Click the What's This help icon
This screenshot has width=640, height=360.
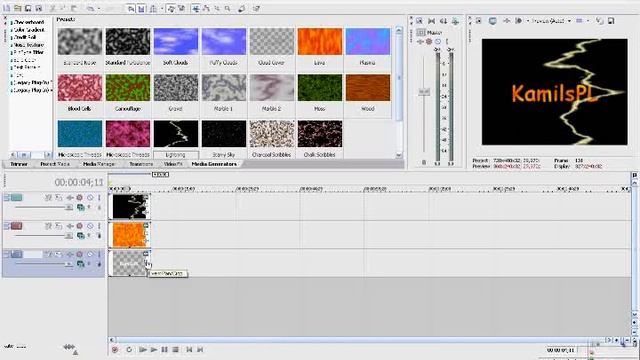256,9
